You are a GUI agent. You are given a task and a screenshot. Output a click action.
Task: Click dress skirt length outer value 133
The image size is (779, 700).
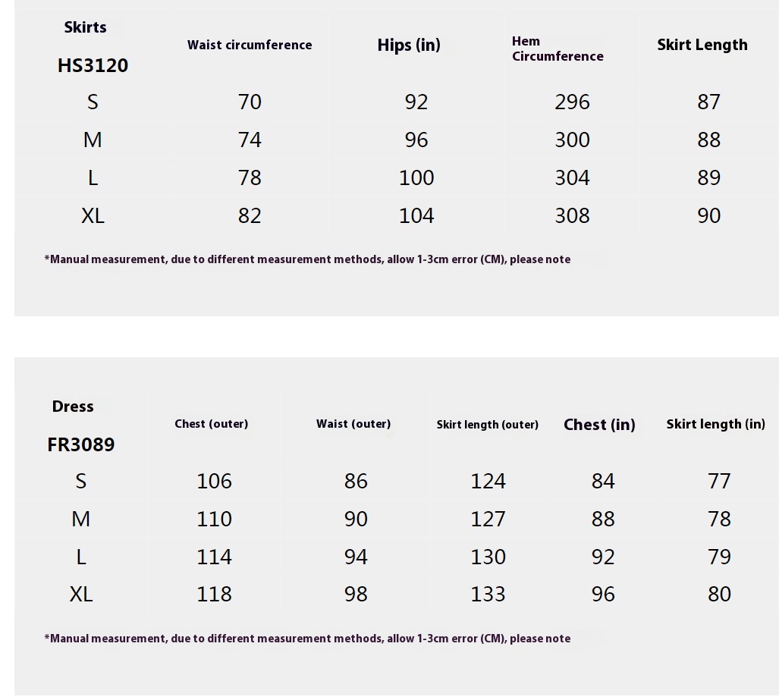click(488, 595)
